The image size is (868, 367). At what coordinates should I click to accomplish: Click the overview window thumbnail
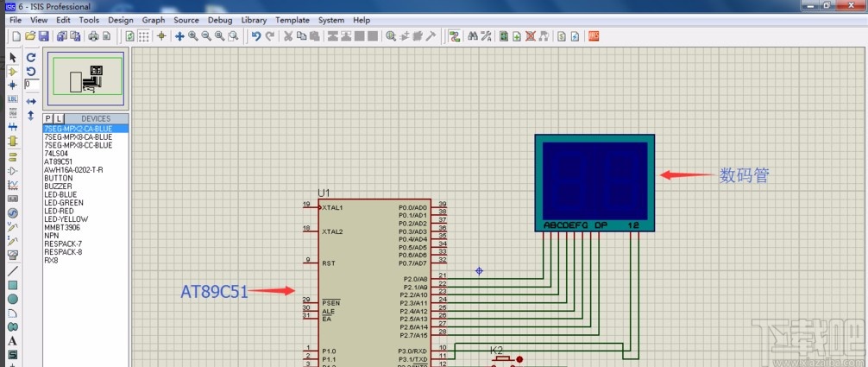click(x=85, y=77)
